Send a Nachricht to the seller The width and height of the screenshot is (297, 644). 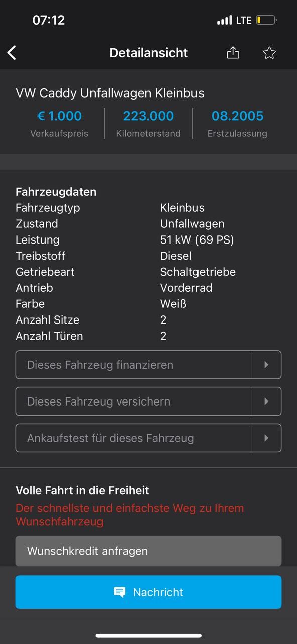tap(148, 592)
